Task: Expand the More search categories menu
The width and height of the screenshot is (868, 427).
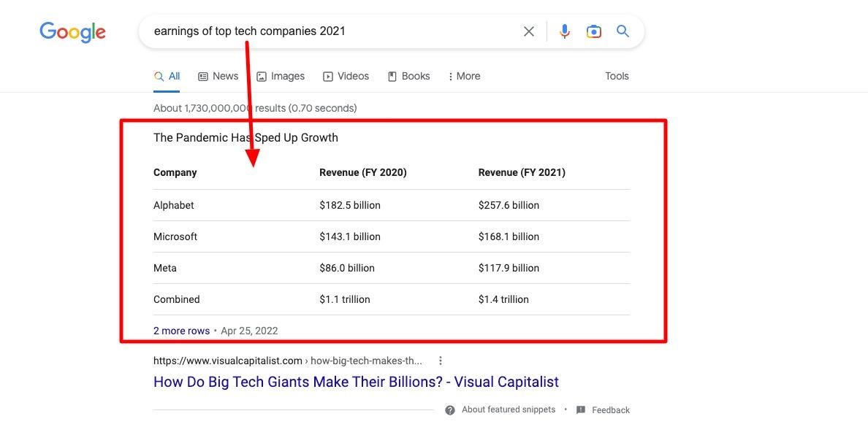Action: coord(464,77)
